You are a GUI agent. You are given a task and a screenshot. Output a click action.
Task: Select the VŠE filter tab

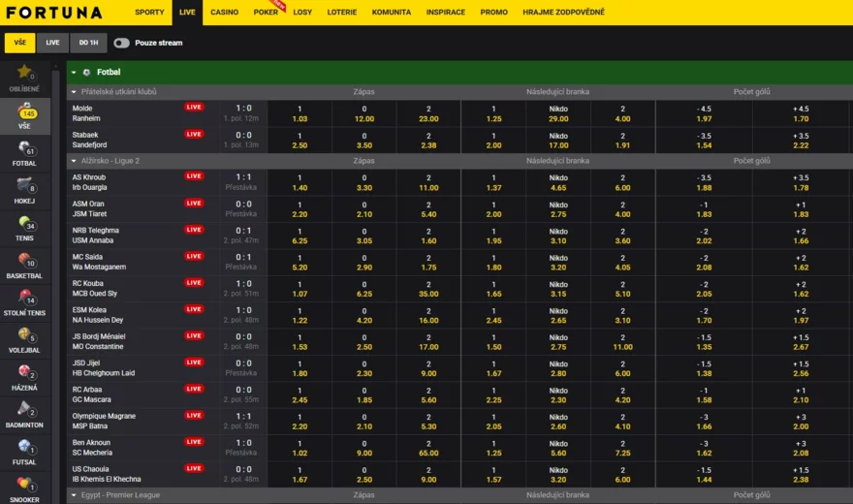[x=20, y=43]
